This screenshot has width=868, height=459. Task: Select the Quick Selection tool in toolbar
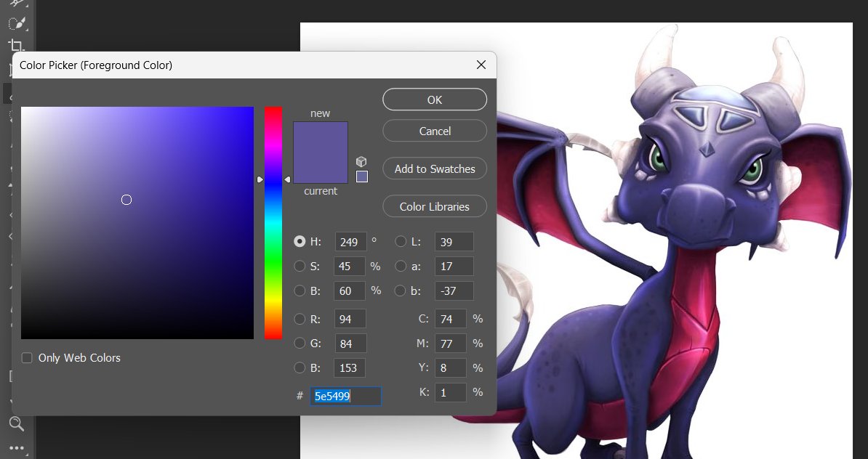coord(17,24)
